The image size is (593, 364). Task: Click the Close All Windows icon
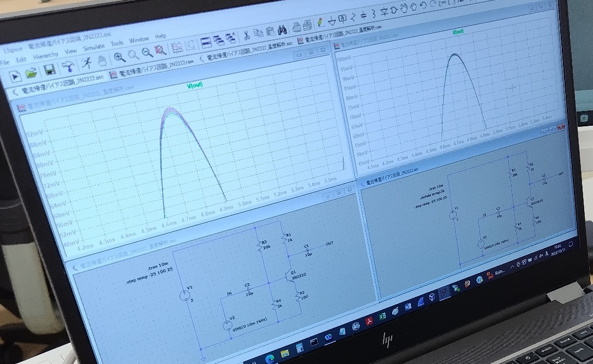[230, 38]
